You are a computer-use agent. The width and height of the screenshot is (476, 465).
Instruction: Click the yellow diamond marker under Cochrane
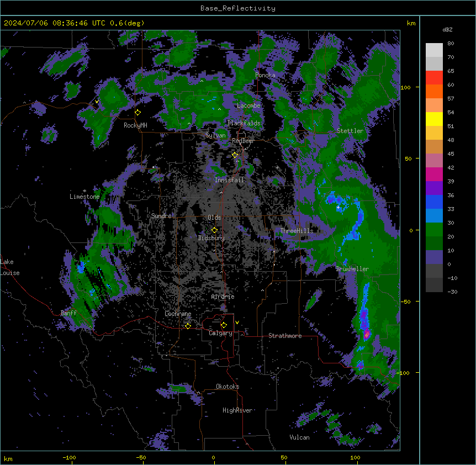pyautogui.click(x=188, y=326)
